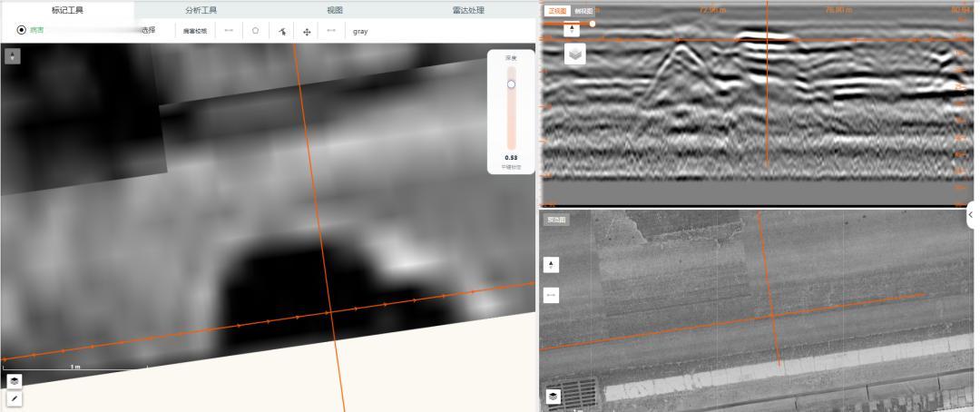The image size is (980, 412).
Task: Click the 选择 tool in the toolbar
Action: (148, 30)
